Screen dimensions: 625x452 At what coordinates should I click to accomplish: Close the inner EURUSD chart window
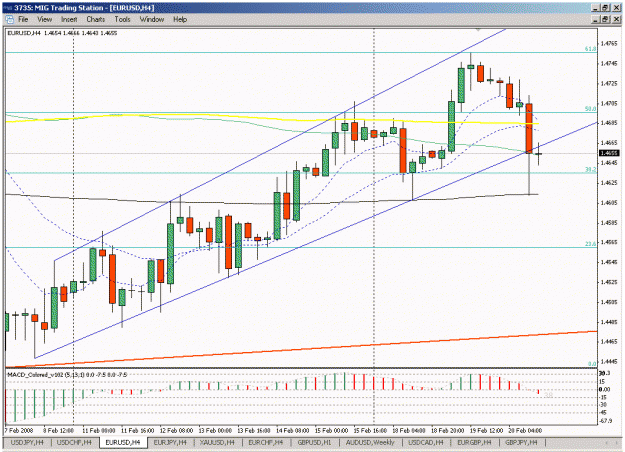click(616, 19)
